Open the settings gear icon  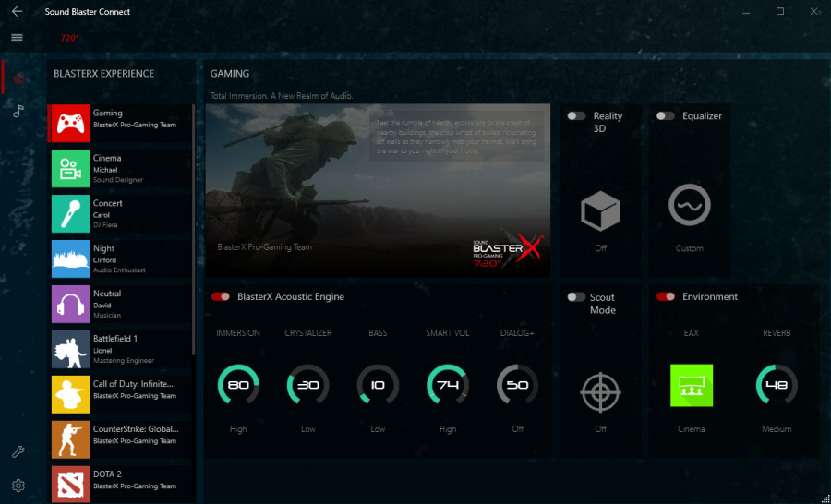(18, 486)
